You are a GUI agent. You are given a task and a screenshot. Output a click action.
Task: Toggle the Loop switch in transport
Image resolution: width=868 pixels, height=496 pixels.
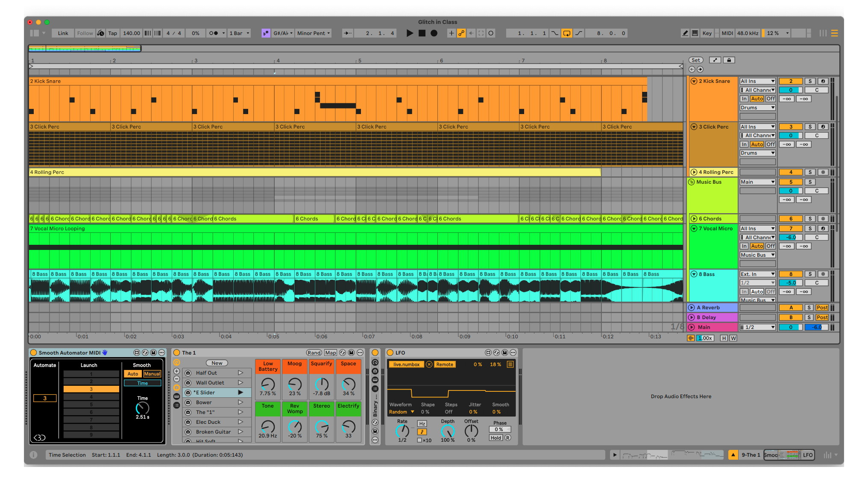coord(566,33)
